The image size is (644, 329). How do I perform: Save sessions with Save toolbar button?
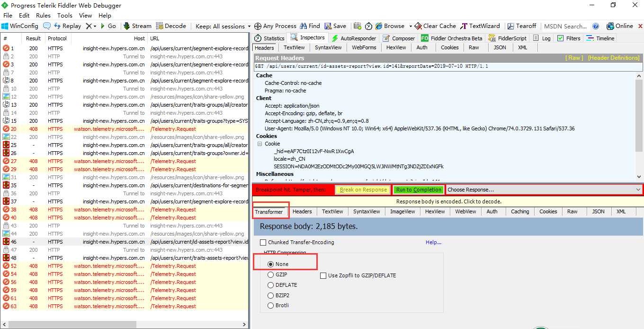[335, 26]
